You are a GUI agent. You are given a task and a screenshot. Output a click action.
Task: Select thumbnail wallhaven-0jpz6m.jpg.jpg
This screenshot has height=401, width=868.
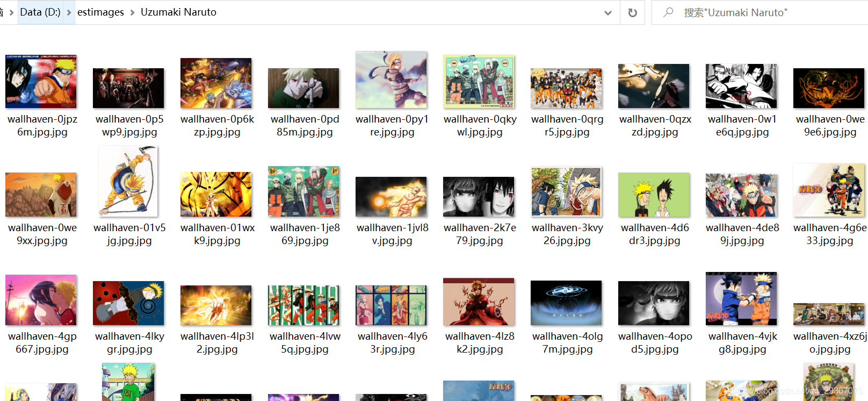(41, 82)
